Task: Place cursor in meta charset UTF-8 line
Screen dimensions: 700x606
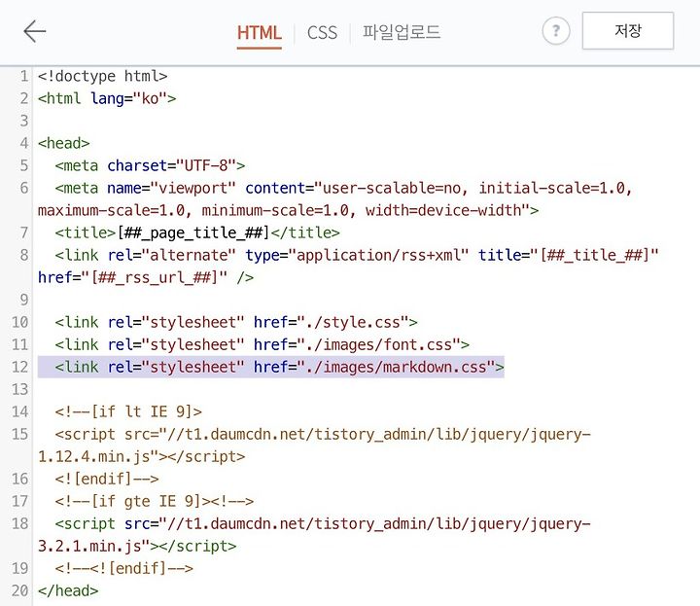Action: tap(150, 165)
